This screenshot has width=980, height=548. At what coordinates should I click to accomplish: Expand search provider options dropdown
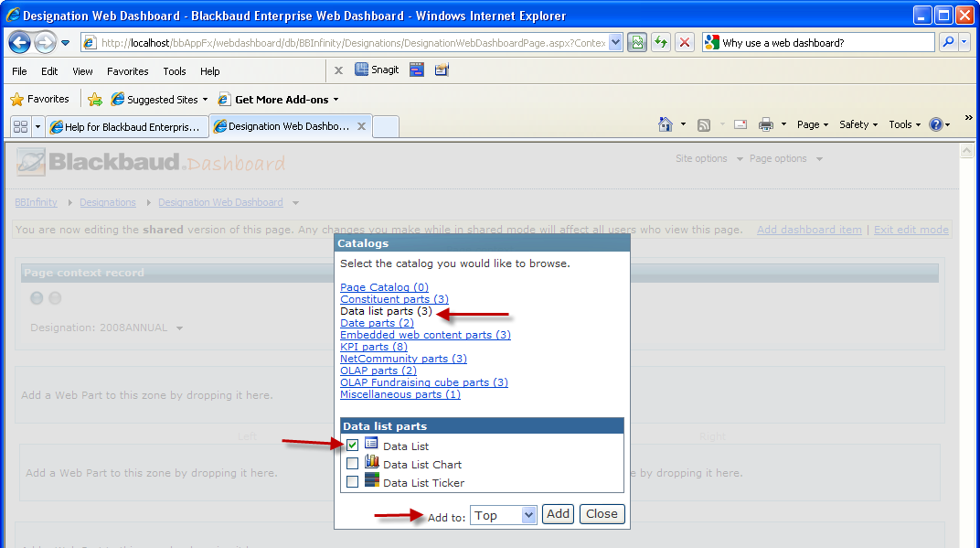click(964, 42)
